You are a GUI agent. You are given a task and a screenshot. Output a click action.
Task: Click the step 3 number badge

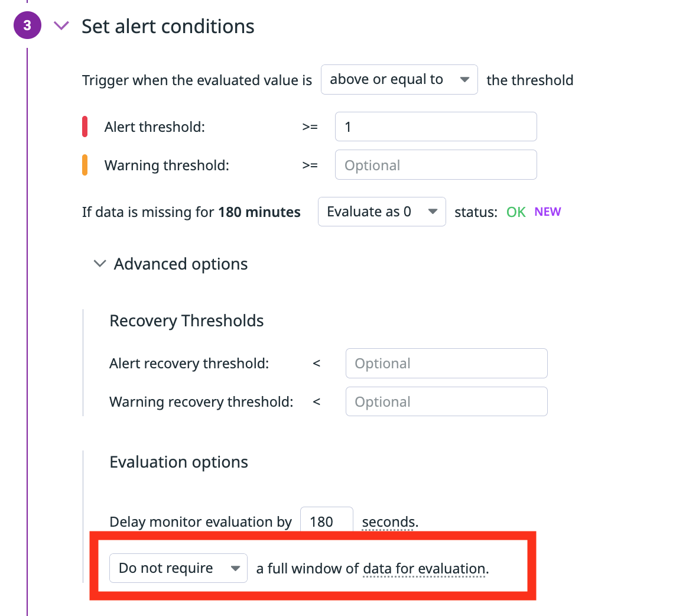coord(27,26)
